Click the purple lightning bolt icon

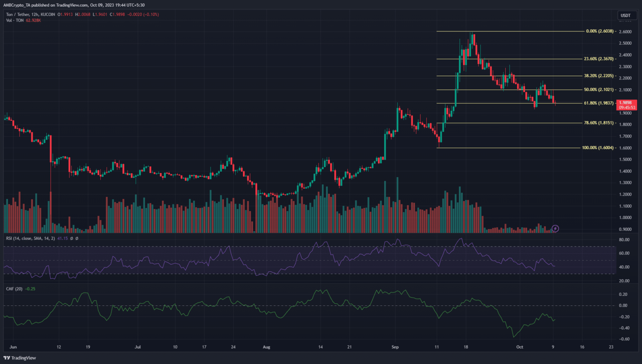coord(555,229)
